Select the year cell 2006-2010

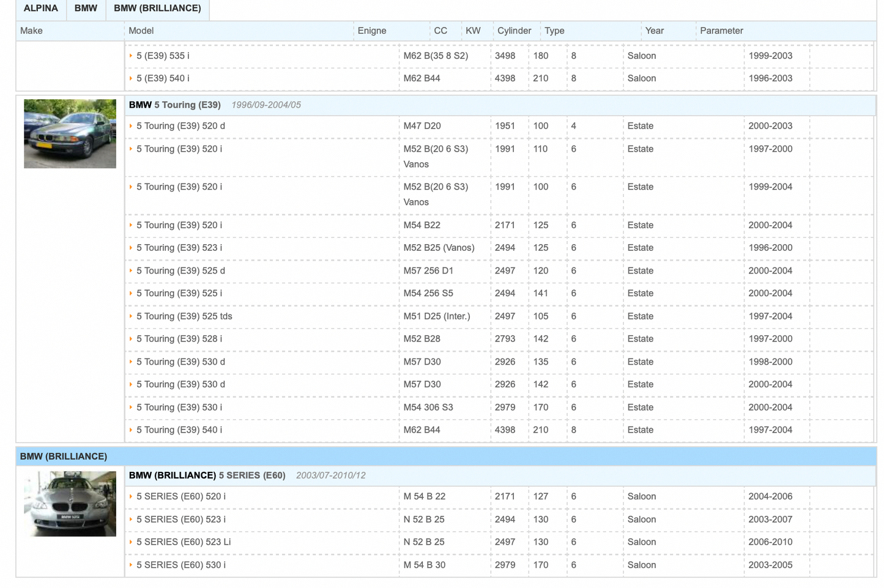[x=770, y=542]
